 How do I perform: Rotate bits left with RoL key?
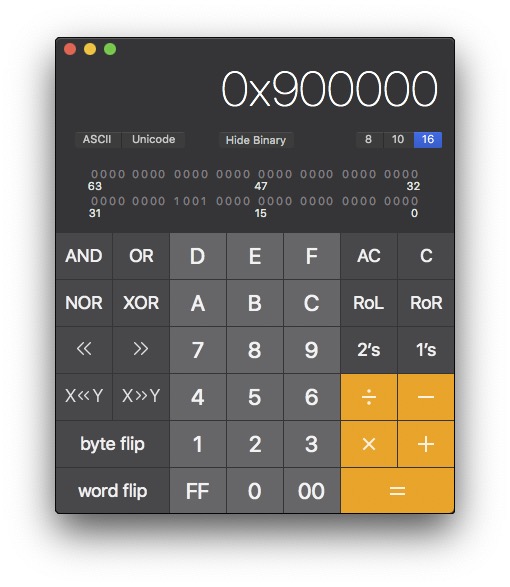tap(369, 303)
